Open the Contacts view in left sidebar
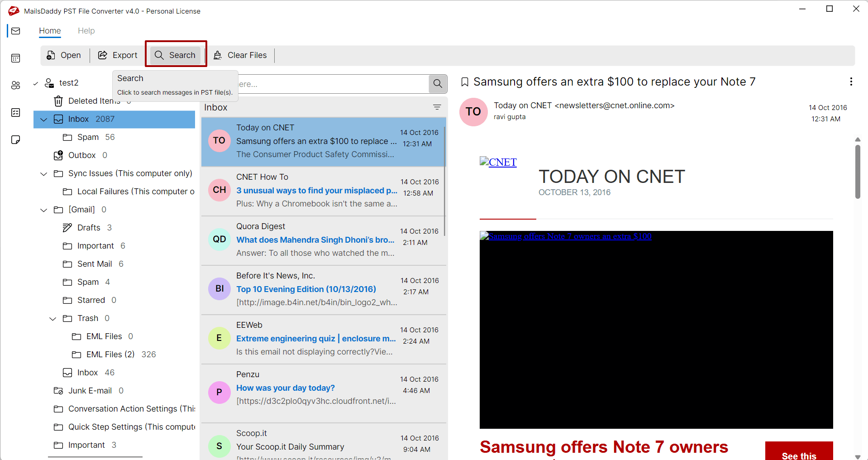The height and width of the screenshot is (460, 868). point(16,85)
